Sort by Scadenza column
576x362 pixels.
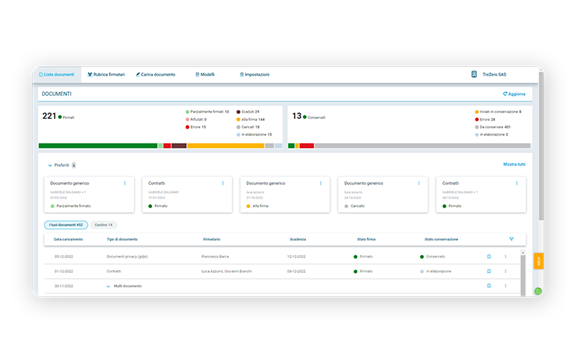pos(298,239)
